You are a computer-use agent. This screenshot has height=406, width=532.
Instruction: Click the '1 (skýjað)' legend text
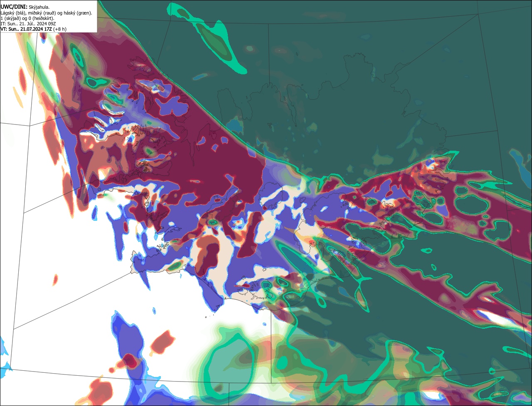10,19
